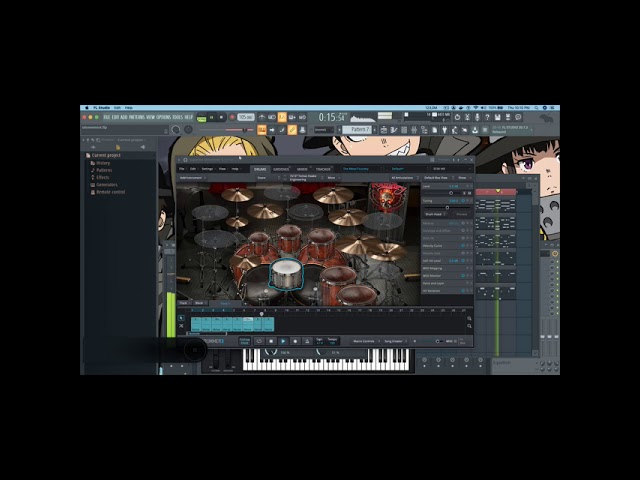
Task: Select the draw pencil tool icon
Action: (292, 130)
